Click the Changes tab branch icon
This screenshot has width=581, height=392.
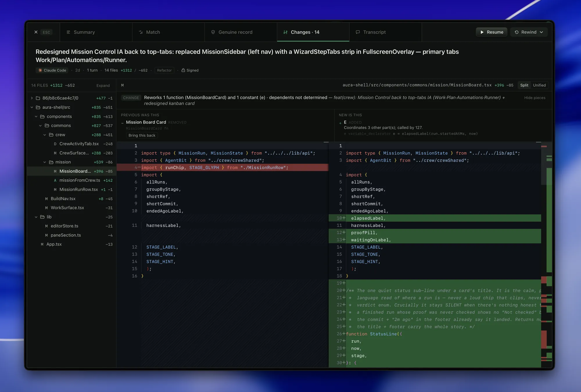(x=285, y=32)
